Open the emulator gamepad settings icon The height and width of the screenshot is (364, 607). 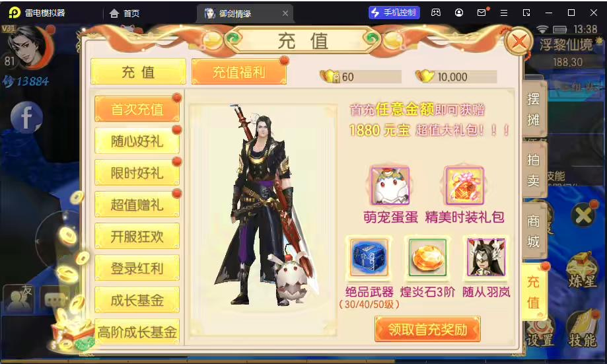click(436, 13)
